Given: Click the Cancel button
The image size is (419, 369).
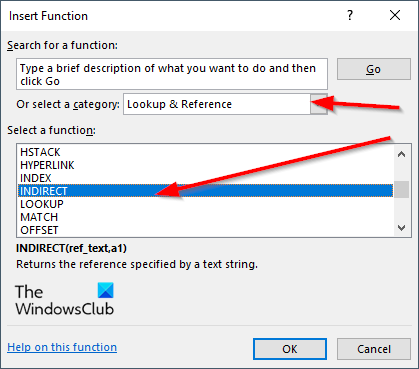Looking at the screenshot, I should pyautogui.click(x=374, y=349).
